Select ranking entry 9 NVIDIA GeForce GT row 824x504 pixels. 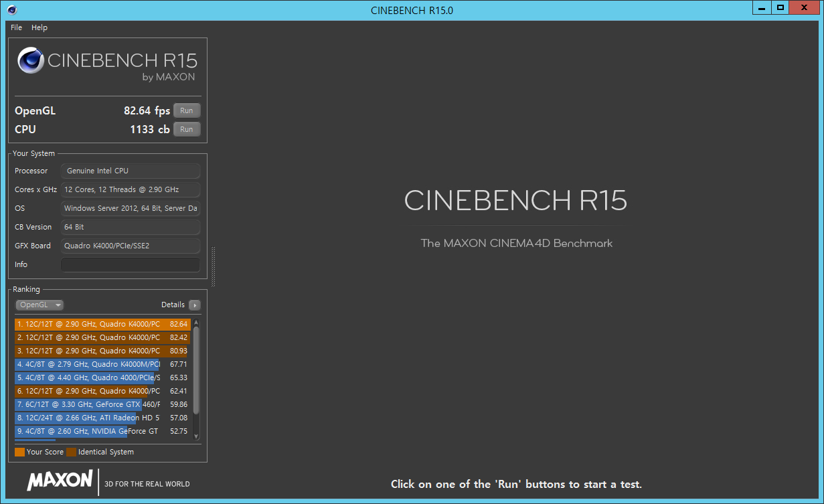point(102,431)
